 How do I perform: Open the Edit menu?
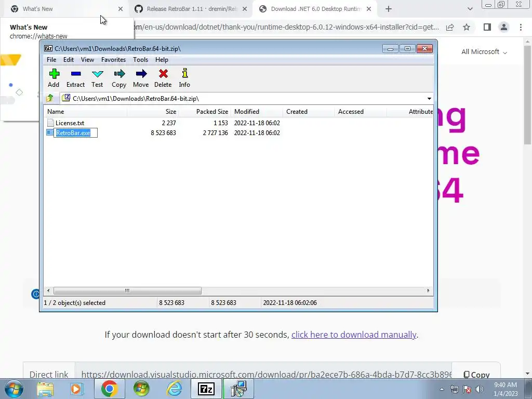coord(69,60)
